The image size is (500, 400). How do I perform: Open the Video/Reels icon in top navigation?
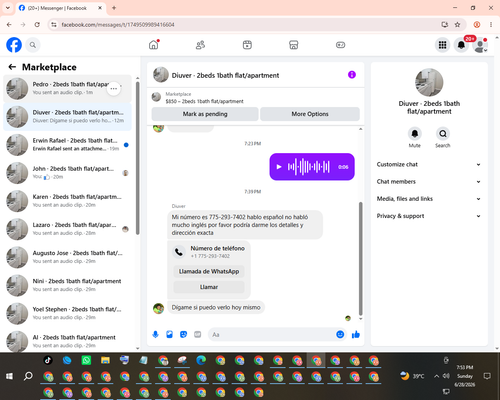[x=247, y=45]
